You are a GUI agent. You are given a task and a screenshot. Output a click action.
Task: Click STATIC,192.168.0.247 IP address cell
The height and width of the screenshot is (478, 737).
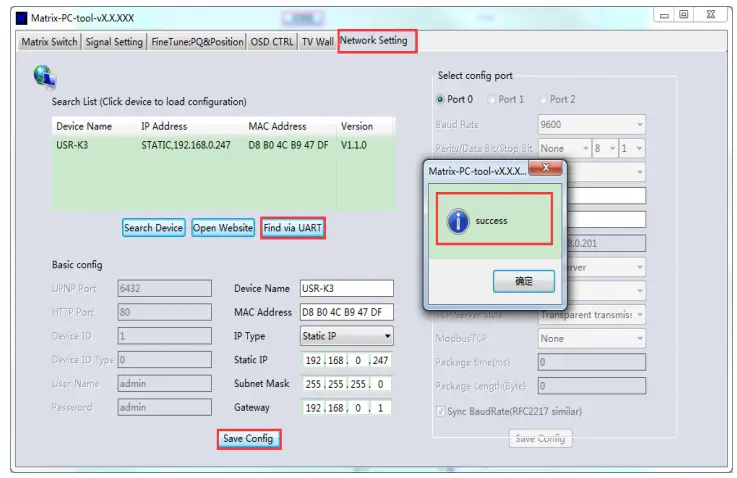click(186, 145)
